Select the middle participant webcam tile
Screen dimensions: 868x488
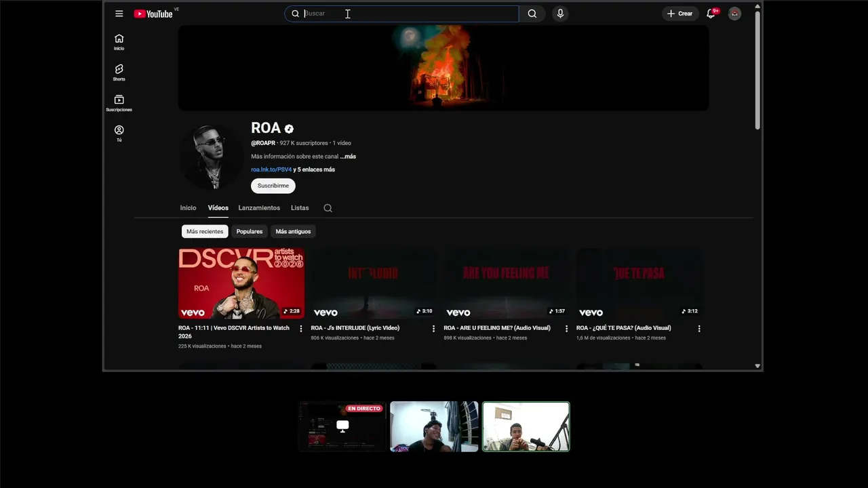tap(434, 426)
